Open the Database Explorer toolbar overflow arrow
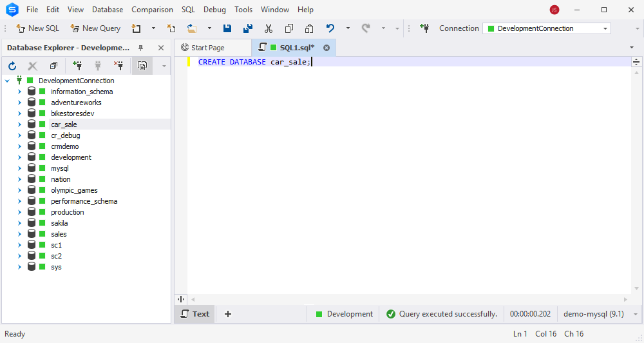Screen dimensions: 644x343 pos(164,66)
